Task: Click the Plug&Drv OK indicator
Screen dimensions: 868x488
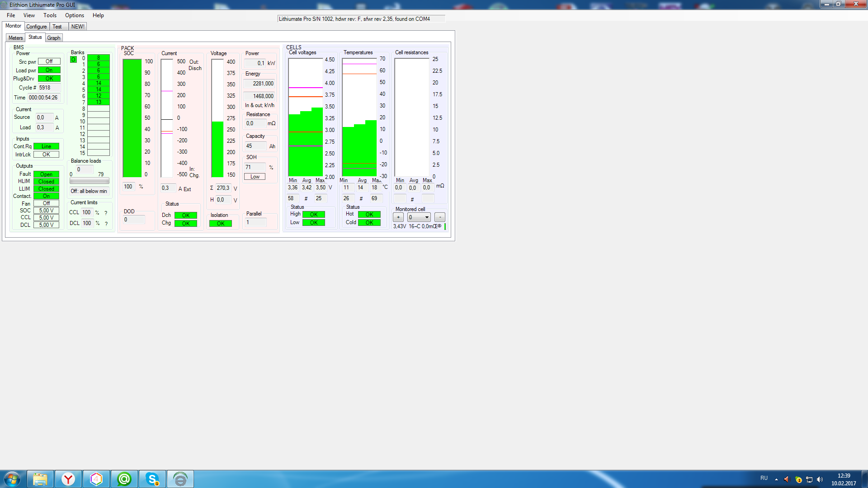Action: (x=49, y=79)
